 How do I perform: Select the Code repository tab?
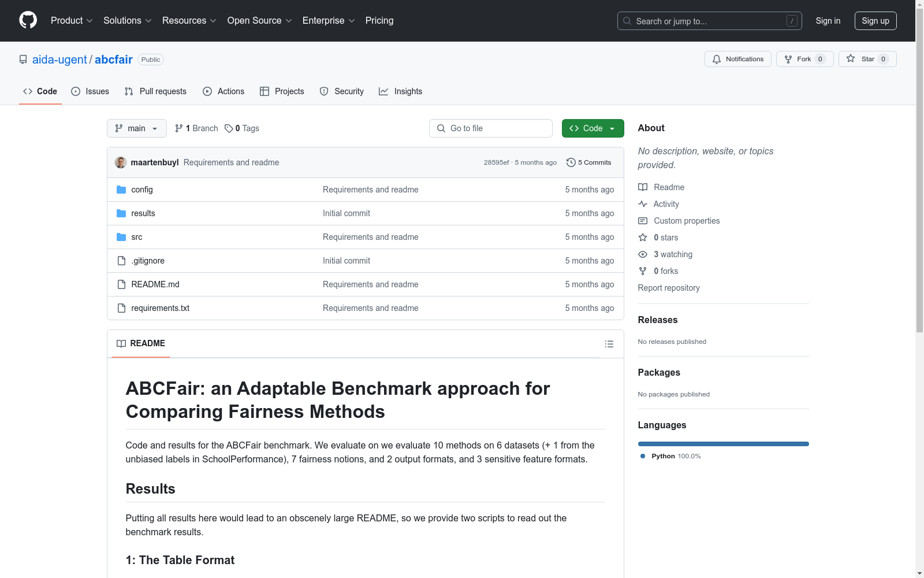(x=40, y=91)
